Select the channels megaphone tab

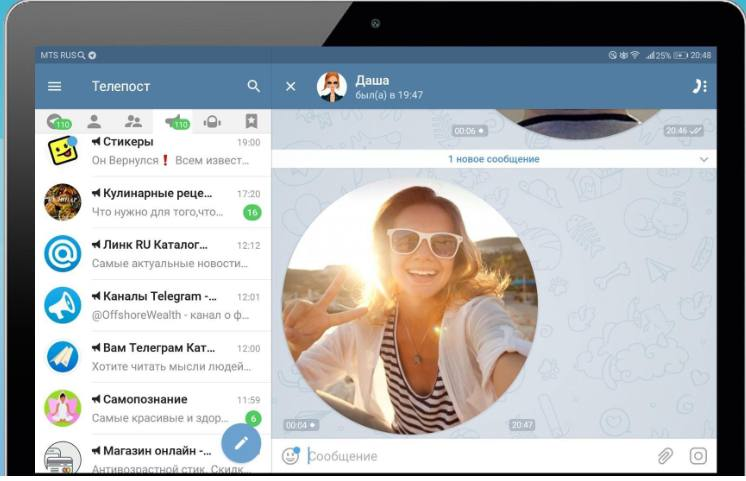click(x=177, y=122)
